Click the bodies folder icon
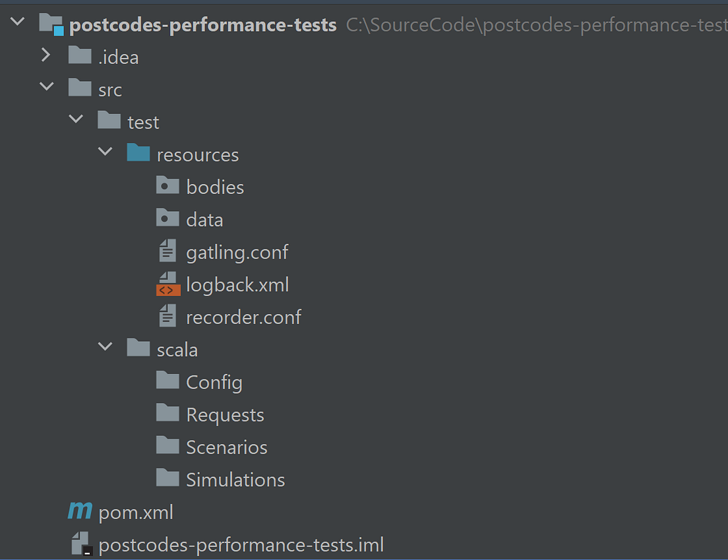728x560 pixels. [167, 185]
